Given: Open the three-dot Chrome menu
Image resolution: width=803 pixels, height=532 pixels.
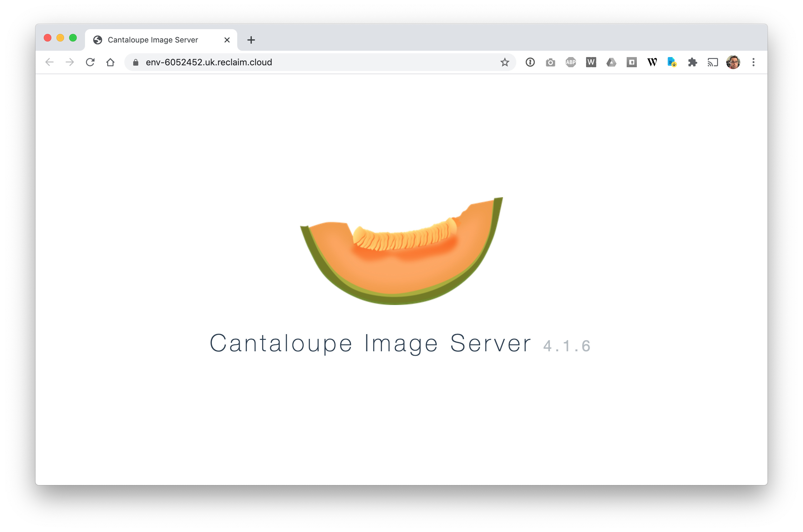Looking at the screenshot, I should [x=754, y=62].
